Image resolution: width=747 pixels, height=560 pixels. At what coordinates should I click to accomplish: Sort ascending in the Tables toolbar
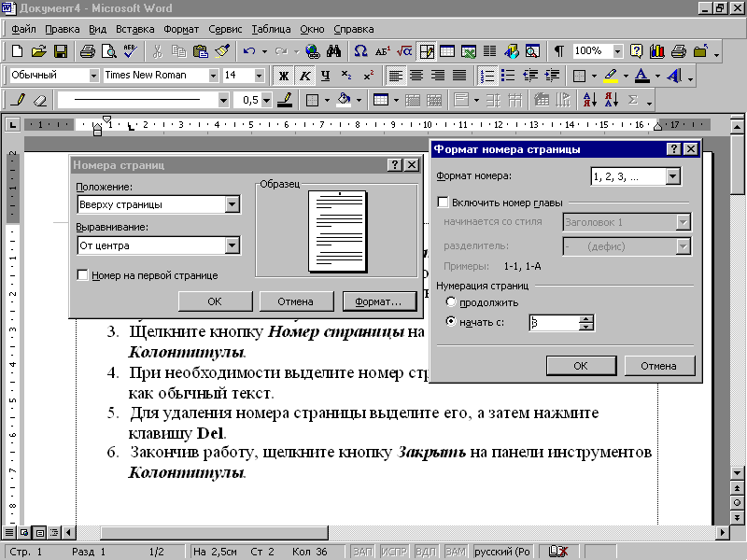click(590, 100)
